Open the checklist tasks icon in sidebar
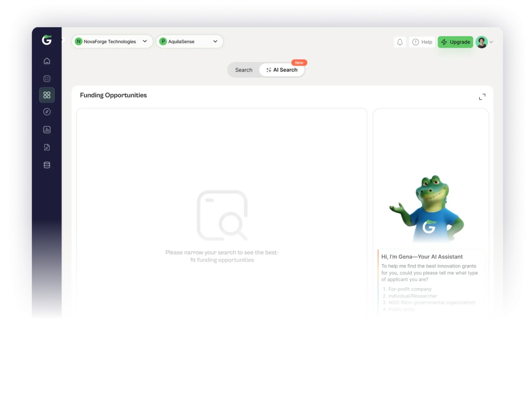532x397 pixels. click(47, 79)
